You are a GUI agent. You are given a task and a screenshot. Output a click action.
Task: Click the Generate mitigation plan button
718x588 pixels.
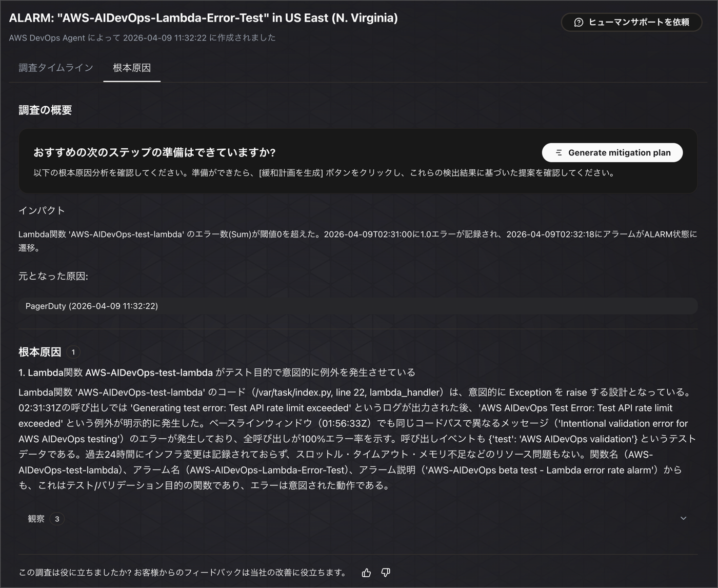pyautogui.click(x=612, y=152)
